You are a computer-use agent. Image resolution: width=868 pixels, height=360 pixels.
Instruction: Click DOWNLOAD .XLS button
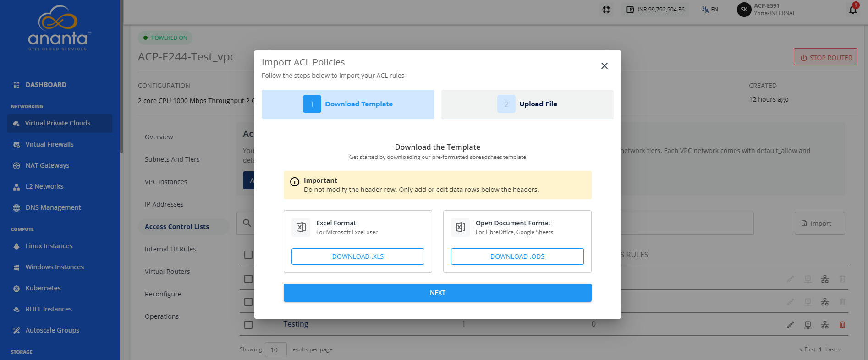(358, 256)
